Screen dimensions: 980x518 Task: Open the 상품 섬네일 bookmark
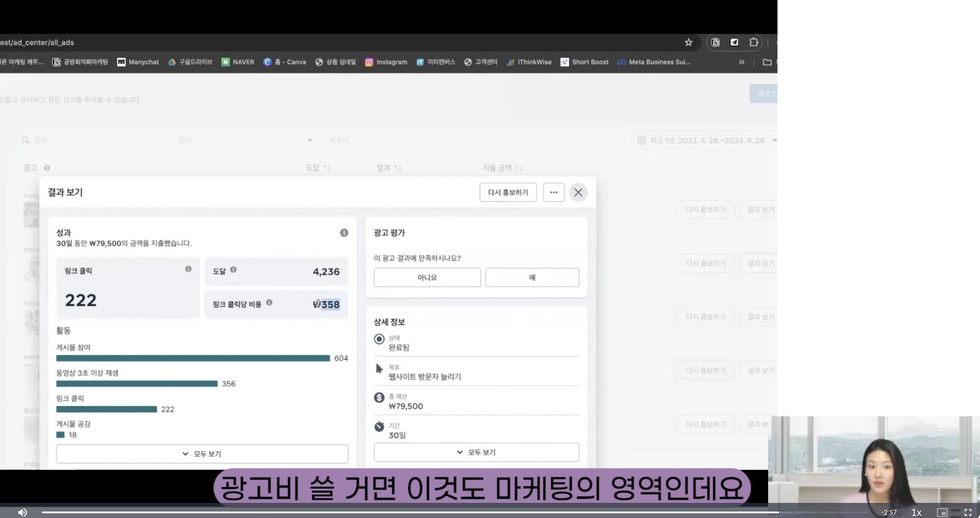click(x=335, y=62)
